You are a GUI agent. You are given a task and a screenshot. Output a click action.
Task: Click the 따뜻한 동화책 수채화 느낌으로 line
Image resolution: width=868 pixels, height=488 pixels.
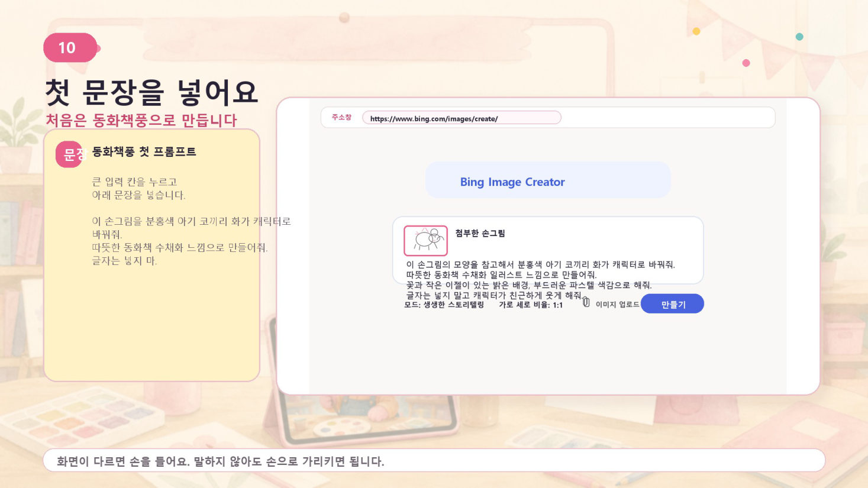180,247
